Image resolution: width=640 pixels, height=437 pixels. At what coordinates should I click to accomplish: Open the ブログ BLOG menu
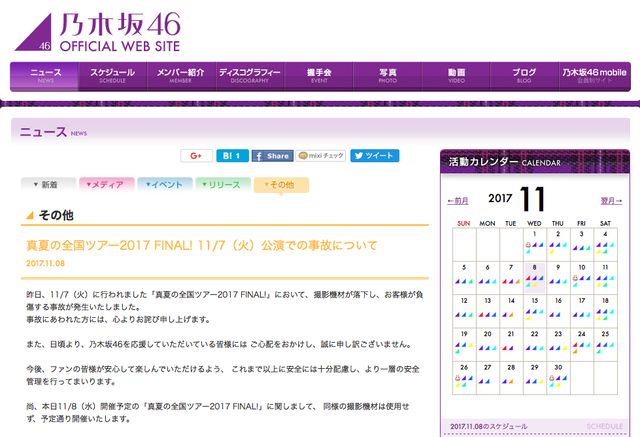click(524, 76)
